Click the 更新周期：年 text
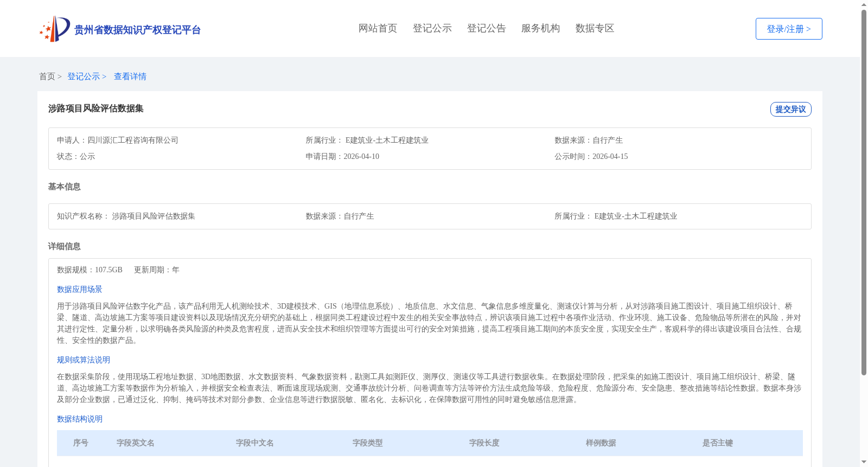Screen dimensions: 868x467 (157, 270)
